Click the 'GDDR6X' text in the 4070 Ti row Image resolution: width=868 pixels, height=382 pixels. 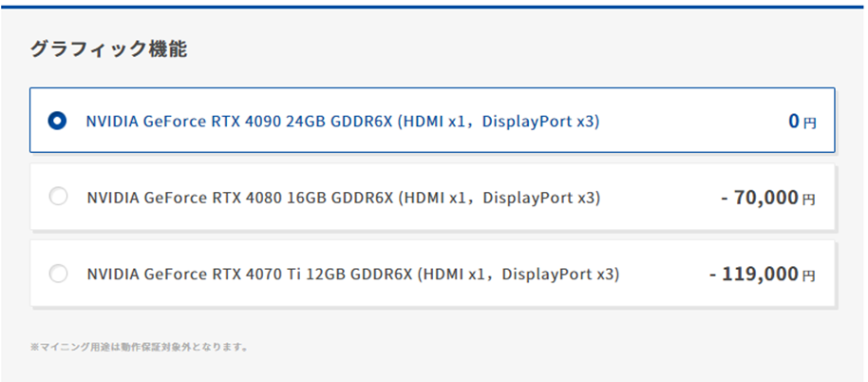(382, 275)
